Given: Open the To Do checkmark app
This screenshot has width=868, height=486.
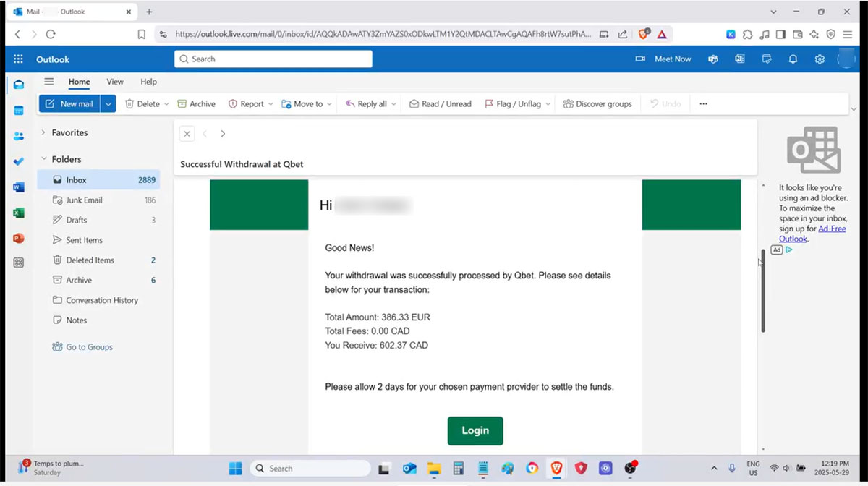Looking at the screenshot, I should (x=19, y=161).
